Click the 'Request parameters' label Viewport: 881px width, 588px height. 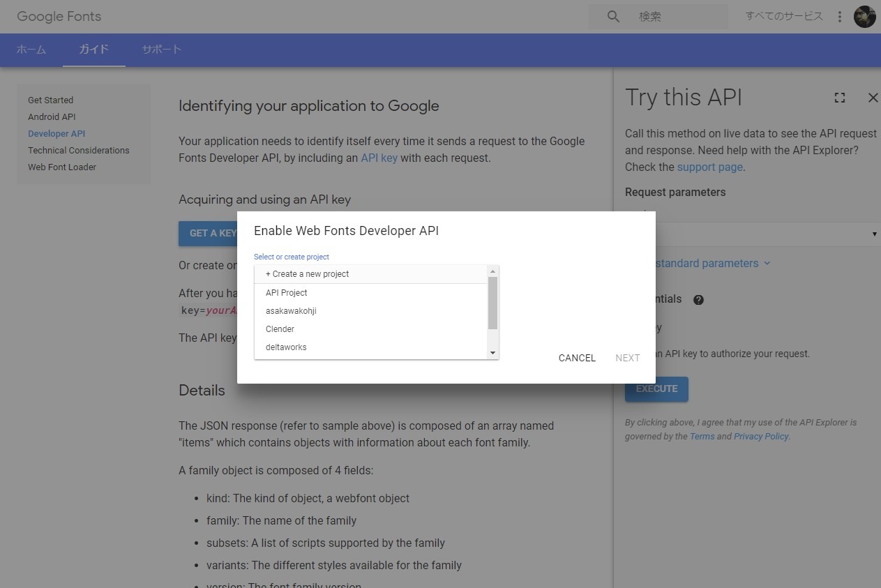[675, 193]
